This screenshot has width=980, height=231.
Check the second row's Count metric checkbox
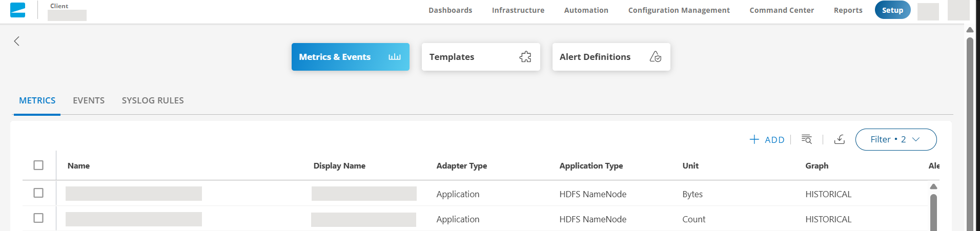click(x=38, y=218)
